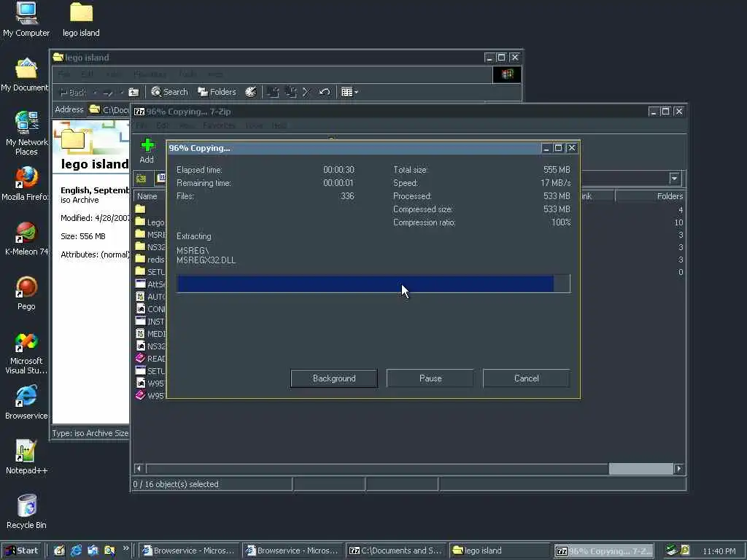Open the lego island desktop folder
747x560 pixels.
point(81,19)
